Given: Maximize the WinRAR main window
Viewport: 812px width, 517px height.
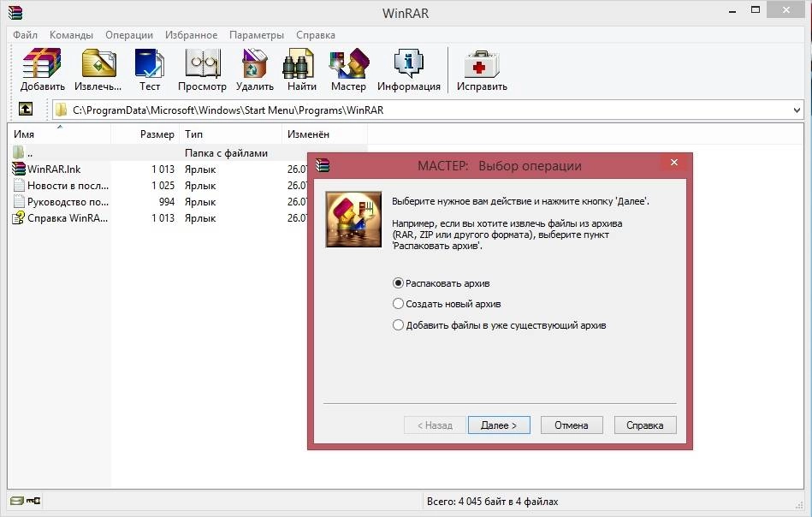Looking at the screenshot, I should 756,9.
